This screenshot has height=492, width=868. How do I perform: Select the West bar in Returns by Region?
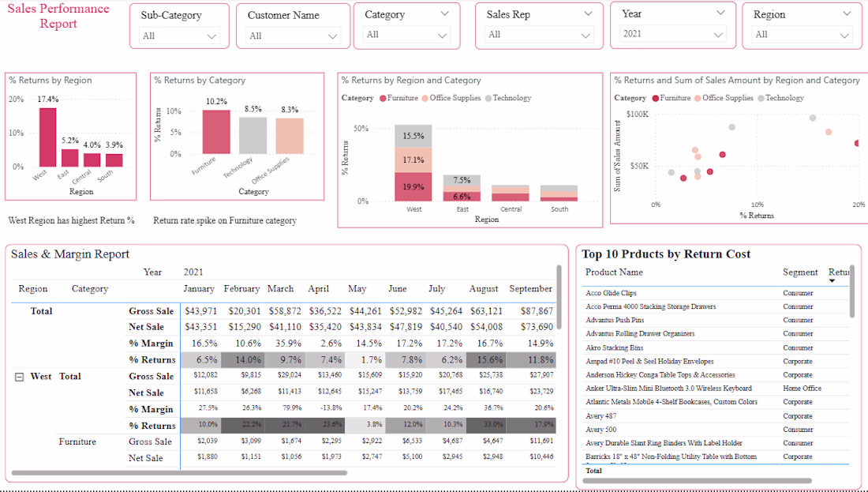47,137
